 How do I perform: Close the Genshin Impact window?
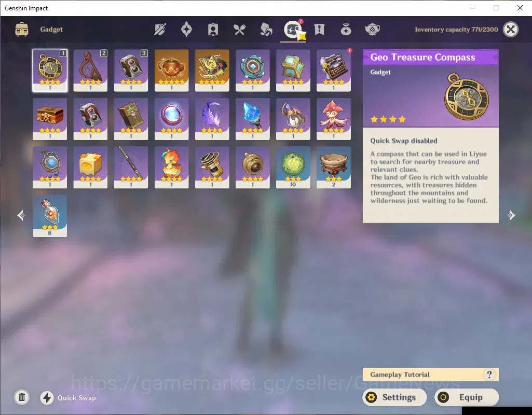[x=520, y=8]
